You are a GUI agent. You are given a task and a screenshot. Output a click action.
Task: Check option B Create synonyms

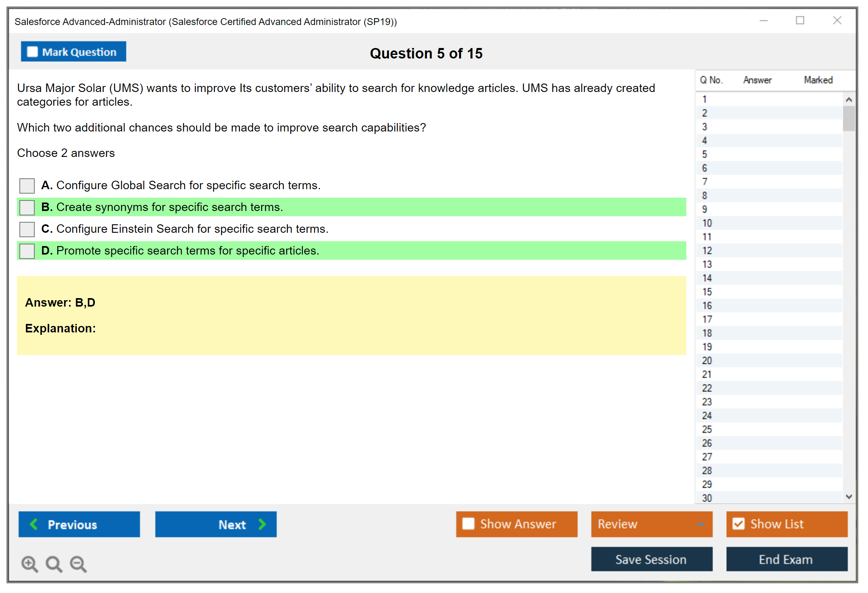pos(27,207)
